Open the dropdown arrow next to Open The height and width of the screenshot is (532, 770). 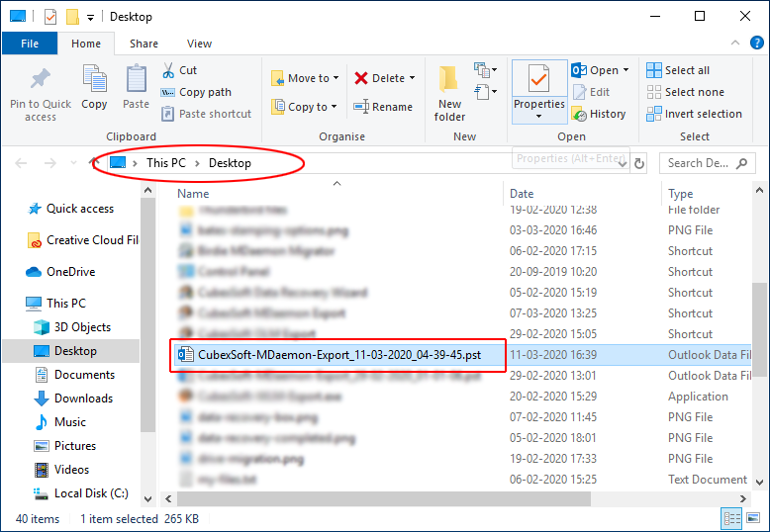coord(626,70)
